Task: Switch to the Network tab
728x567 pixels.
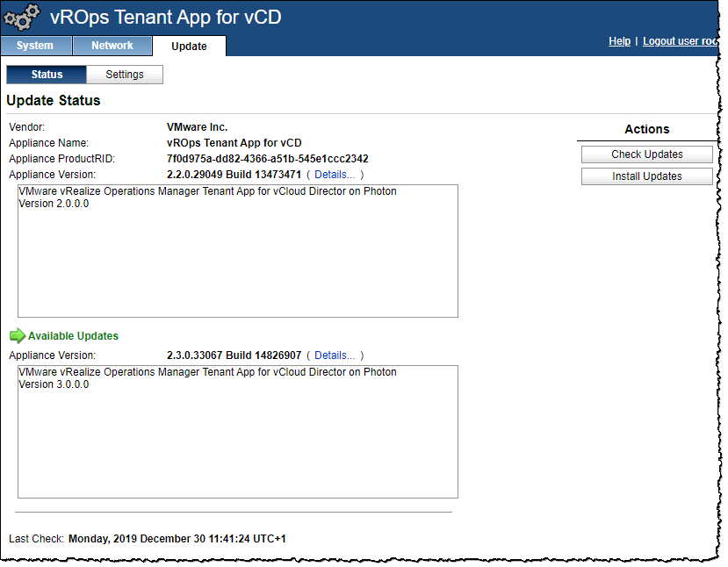Action: point(112,46)
